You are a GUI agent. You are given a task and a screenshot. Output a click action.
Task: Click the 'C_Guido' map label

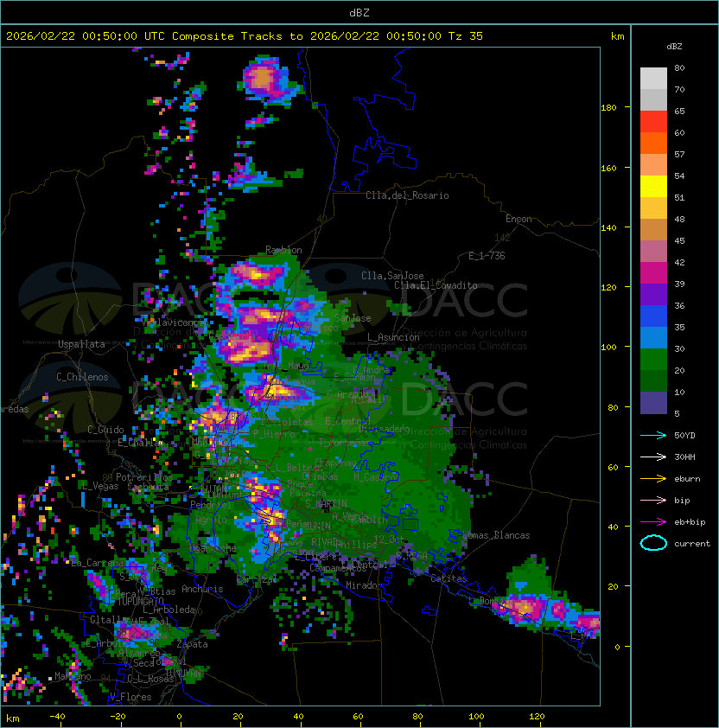point(105,430)
